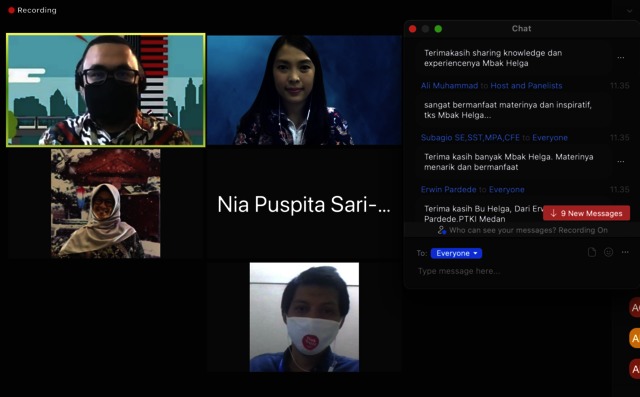Image resolution: width=640 pixels, height=397 pixels.
Task: Select Nia Puspita Sari participant tile
Action: point(304,204)
